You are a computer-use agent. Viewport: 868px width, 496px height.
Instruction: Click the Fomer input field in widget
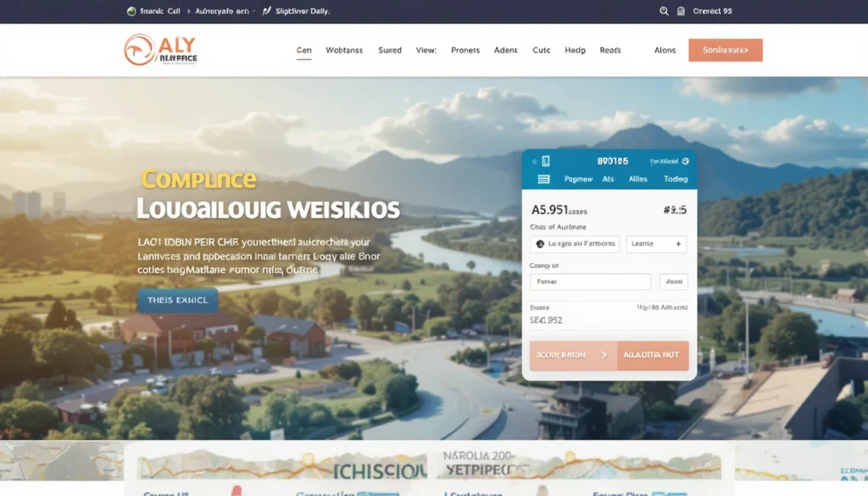point(590,281)
